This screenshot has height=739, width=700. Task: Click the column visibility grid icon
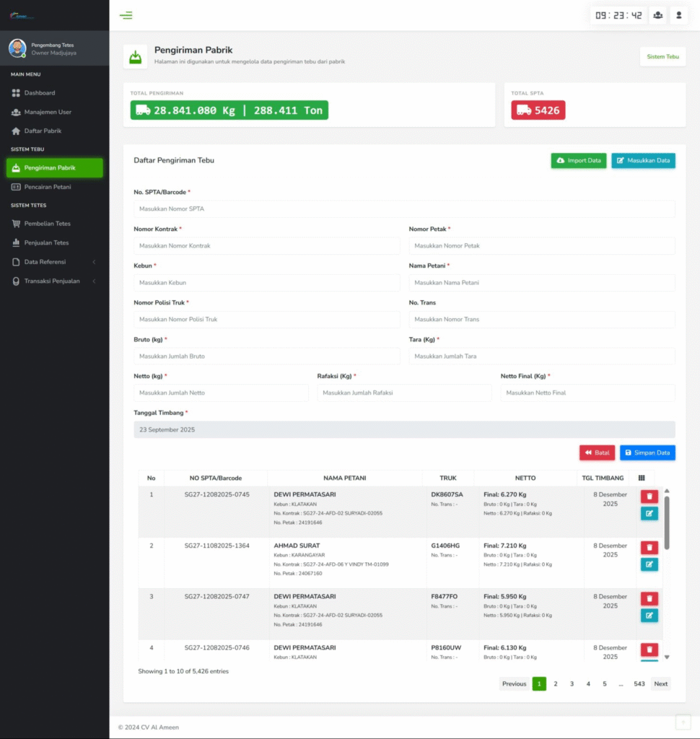642,478
